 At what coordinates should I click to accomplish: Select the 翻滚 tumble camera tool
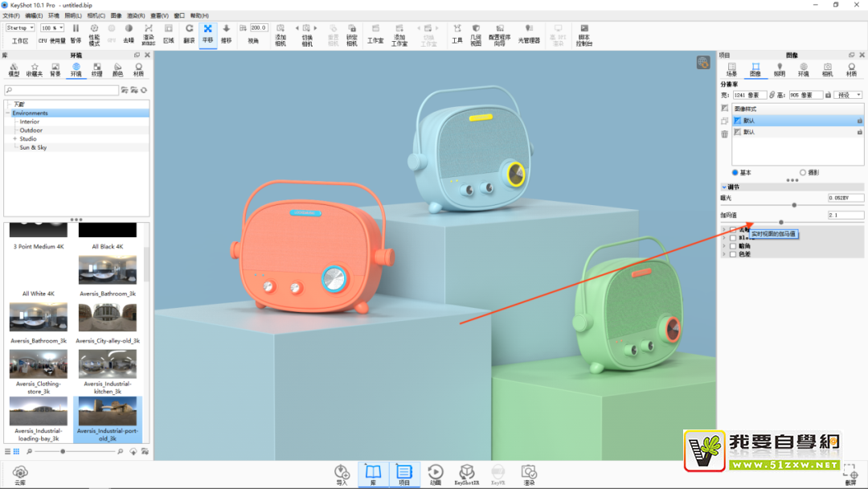[190, 34]
